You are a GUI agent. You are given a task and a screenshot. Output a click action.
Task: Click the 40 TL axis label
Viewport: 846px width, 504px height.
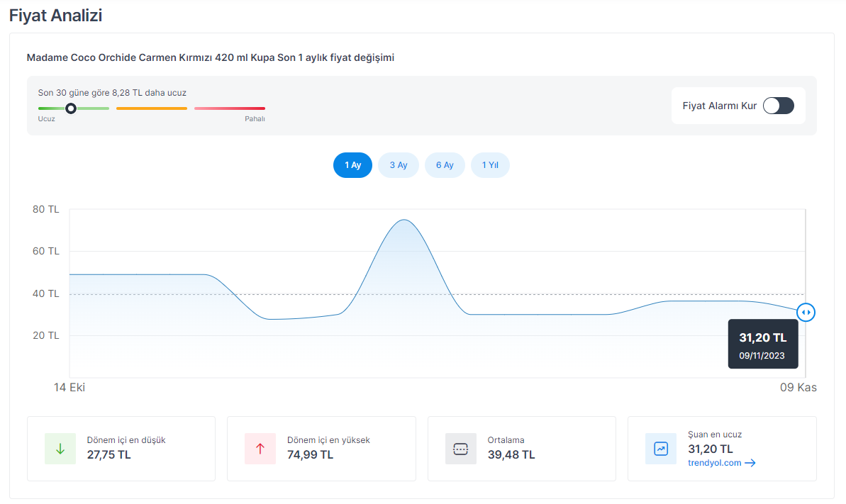[46, 294]
